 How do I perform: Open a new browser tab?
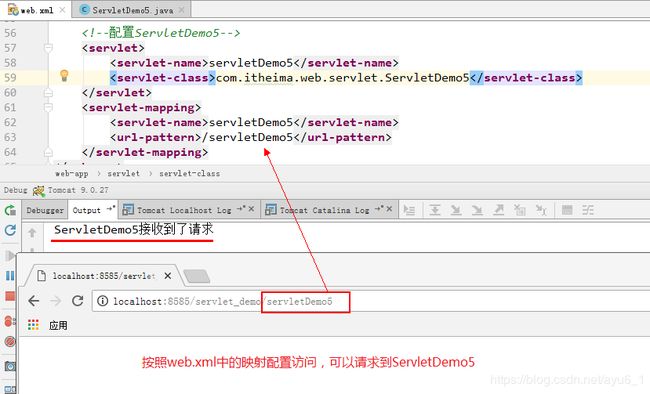coord(196,276)
